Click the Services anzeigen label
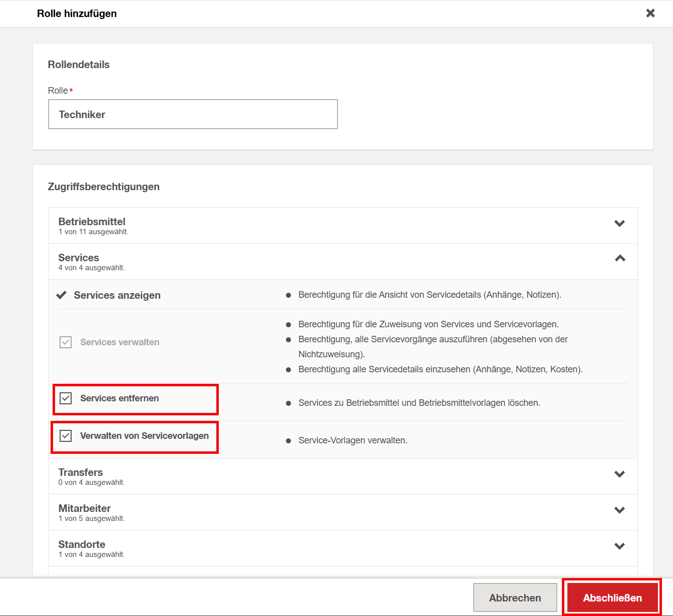Screen dimensions: 673x616 point(117,295)
